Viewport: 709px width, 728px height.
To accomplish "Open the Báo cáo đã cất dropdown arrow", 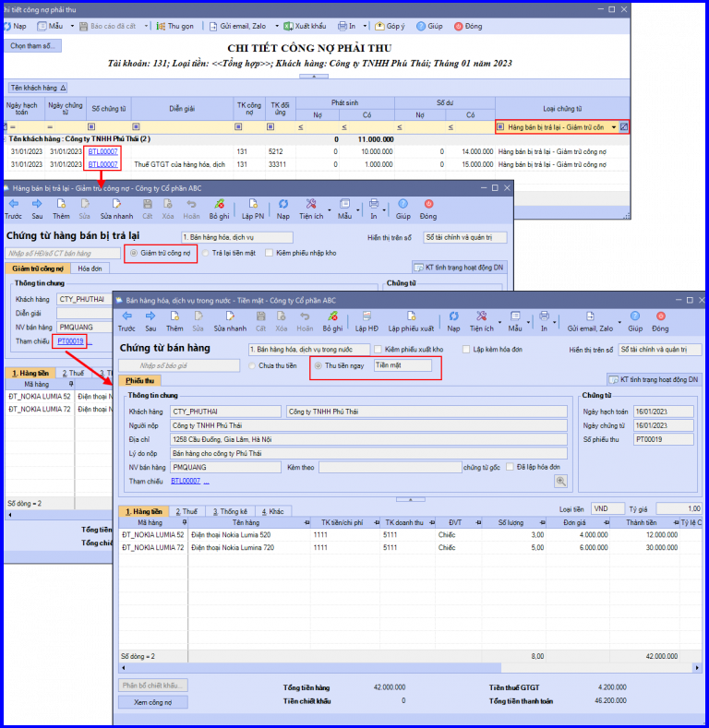I will click(x=146, y=26).
